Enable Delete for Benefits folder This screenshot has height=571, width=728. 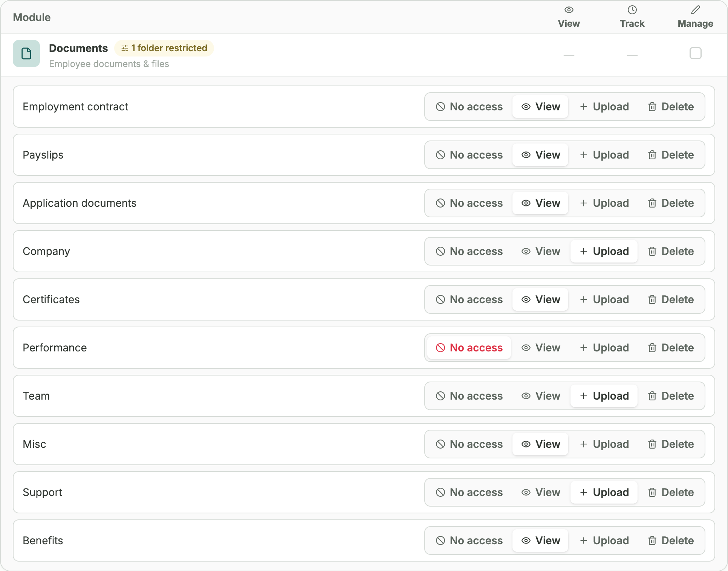pos(671,540)
